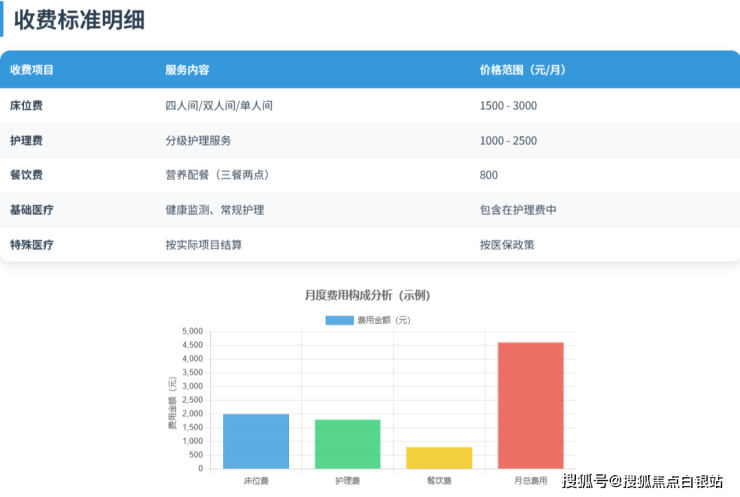Click the 1500 - 3000 price cell
Screen dimensions: 740x497
[508, 105]
